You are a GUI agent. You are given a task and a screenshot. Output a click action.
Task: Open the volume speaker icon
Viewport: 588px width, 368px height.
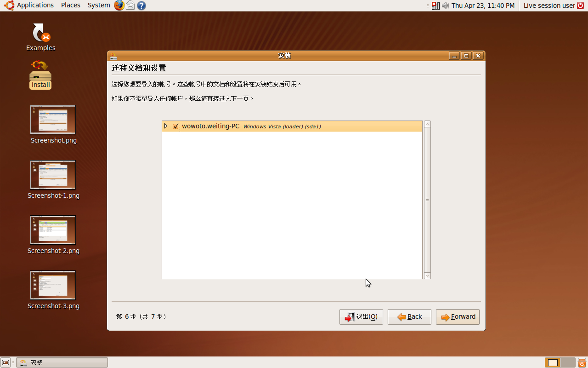point(446,6)
